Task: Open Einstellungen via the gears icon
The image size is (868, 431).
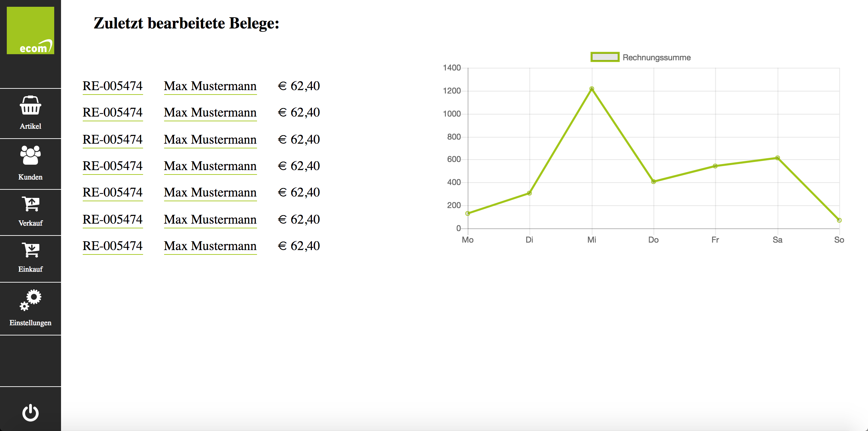Action: click(x=31, y=300)
